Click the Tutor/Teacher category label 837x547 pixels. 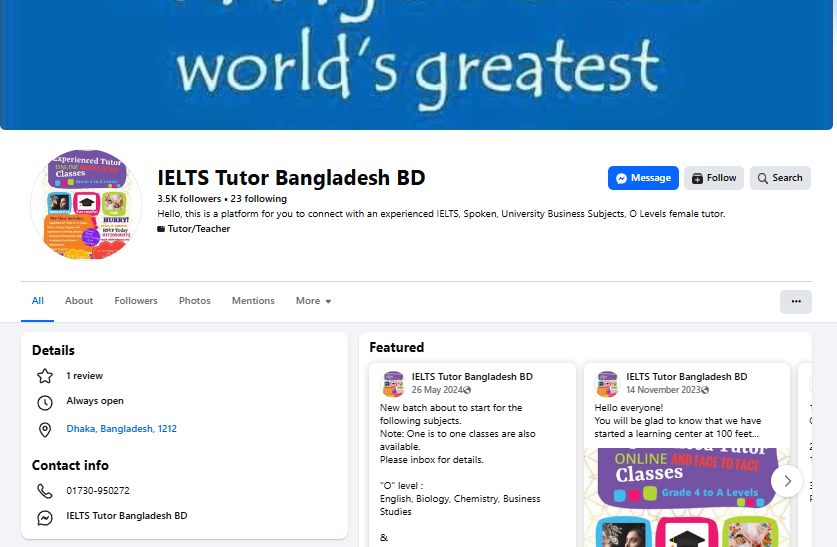click(199, 228)
